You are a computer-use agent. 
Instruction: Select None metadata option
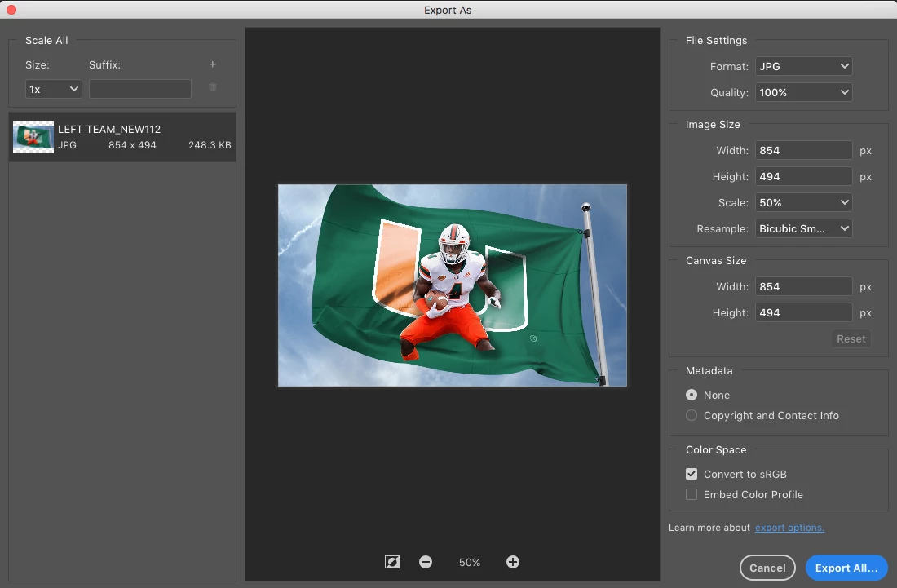[x=692, y=396]
